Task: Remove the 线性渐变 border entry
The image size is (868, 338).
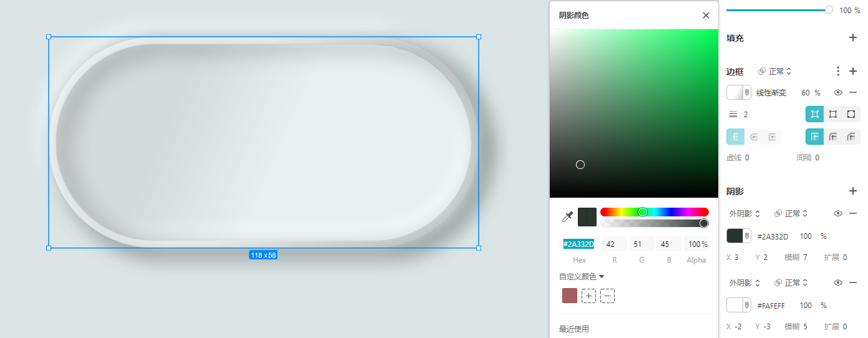Action: point(853,92)
